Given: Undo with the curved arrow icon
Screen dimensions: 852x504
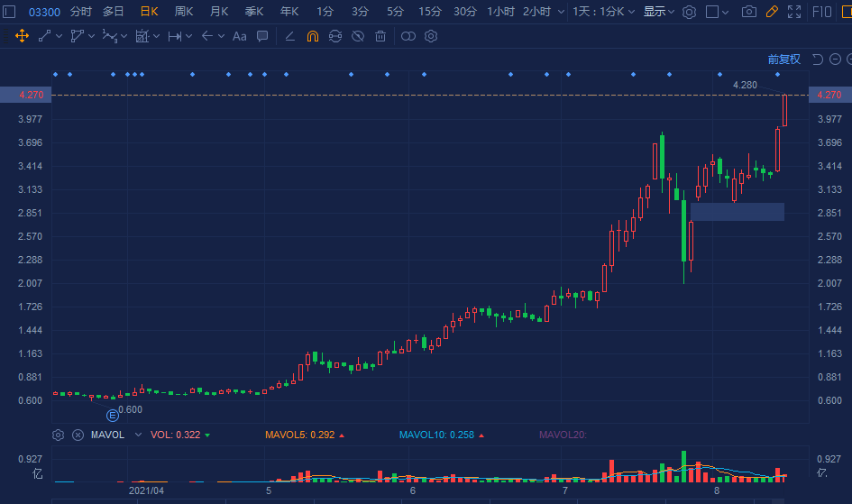Looking at the screenshot, I should click(817, 60).
